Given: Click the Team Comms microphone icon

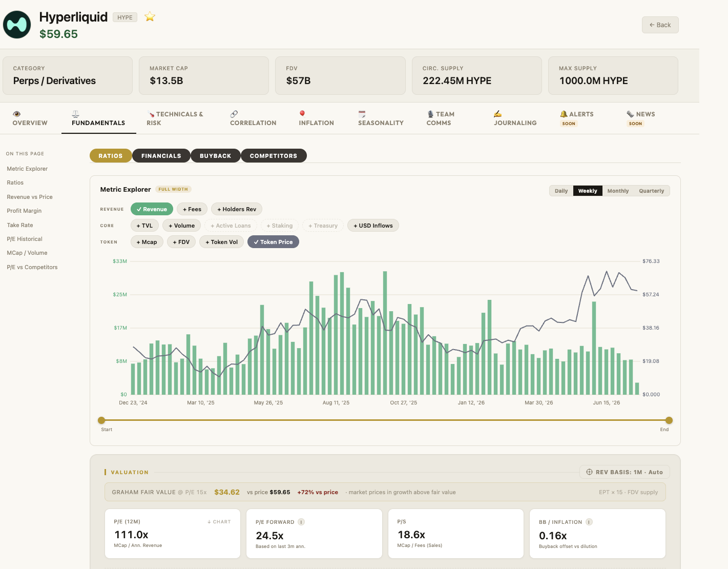Looking at the screenshot, I should point(430,114).
